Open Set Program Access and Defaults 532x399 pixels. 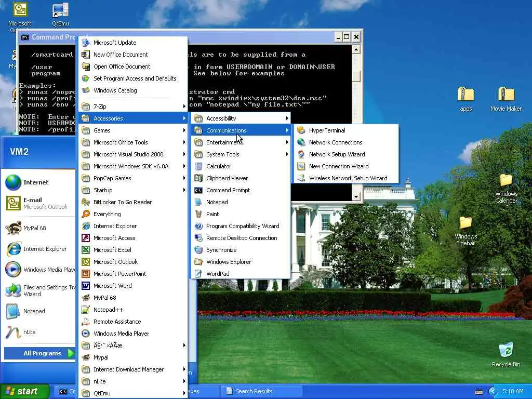[133, 78]
